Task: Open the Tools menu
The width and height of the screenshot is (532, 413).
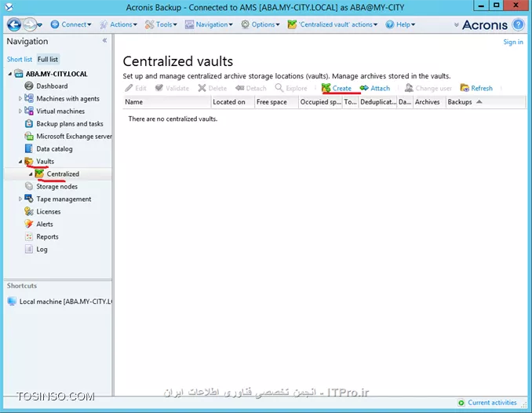Action: 161,24
